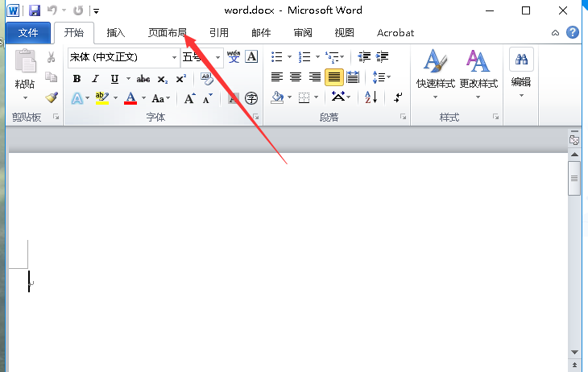This screenshot has width=588, height=372.
Task: Undo the last action
Action: point(52,10)
